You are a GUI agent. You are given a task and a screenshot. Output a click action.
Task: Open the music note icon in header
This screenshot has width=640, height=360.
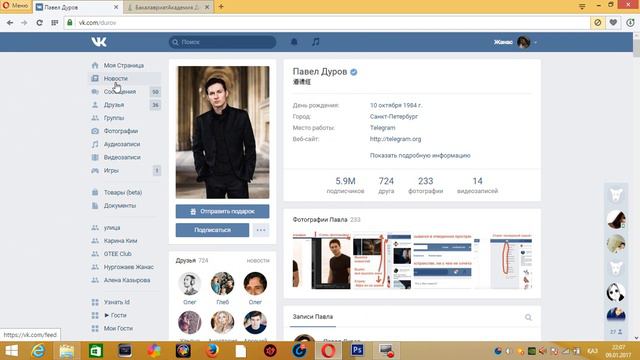[x=316, y=42]
